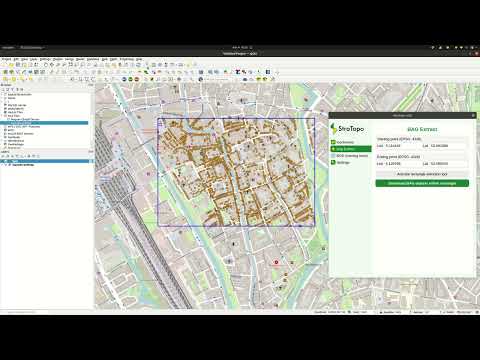Image resolution: width=480 pixels, height=360 pixels.
Task: Click the Filter Browser icon
Action: 13,90
